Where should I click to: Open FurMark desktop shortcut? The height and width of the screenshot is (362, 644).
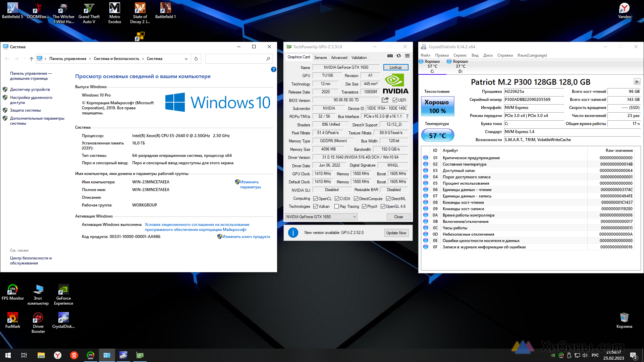[13, 320]
